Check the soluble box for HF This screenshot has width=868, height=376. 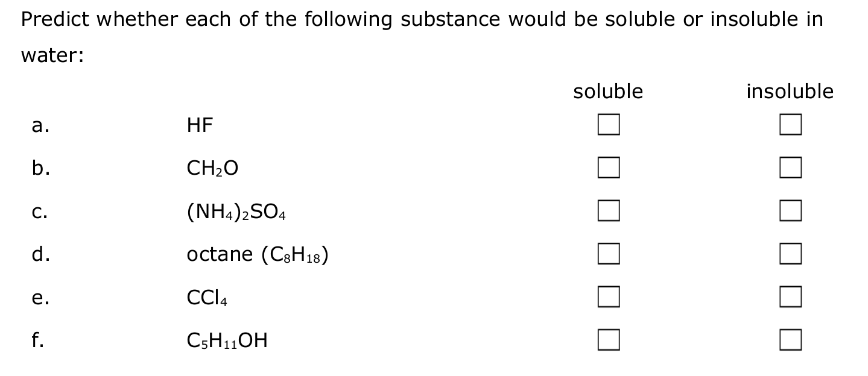(x=609, y=125)
